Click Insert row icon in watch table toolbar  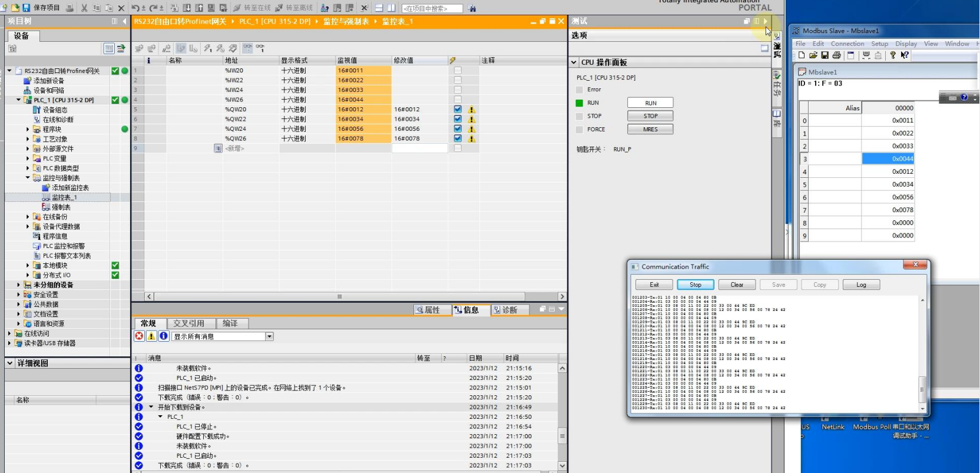[x=139, y=48]
